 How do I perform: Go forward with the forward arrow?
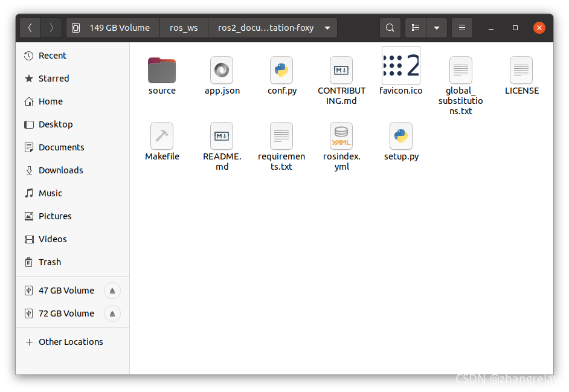pyautogui.click(x=51, y=28)
